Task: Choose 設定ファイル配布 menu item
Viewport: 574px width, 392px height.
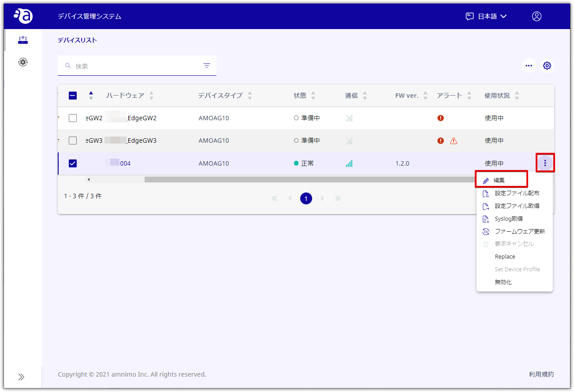Action: 514,193
